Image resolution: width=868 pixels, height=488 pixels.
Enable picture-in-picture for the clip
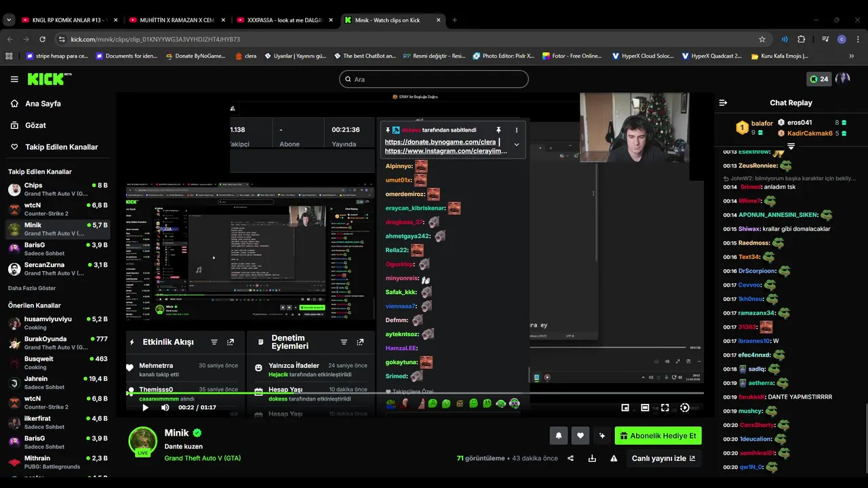[x=625, y=407]
